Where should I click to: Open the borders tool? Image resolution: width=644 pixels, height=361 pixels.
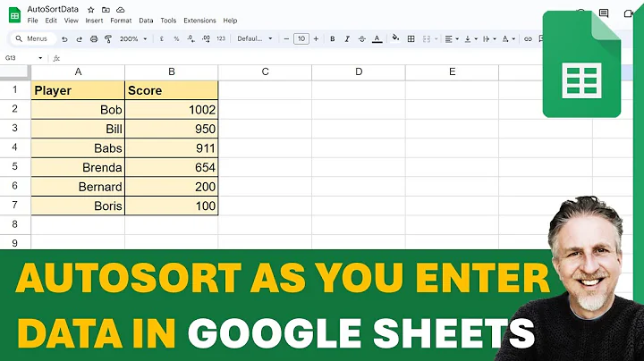tap(411, 39)
